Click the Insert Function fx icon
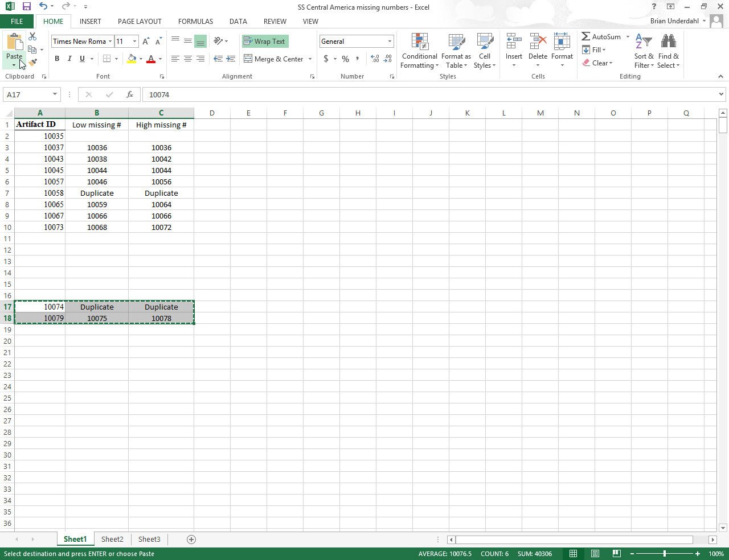 tap(130, 94)
